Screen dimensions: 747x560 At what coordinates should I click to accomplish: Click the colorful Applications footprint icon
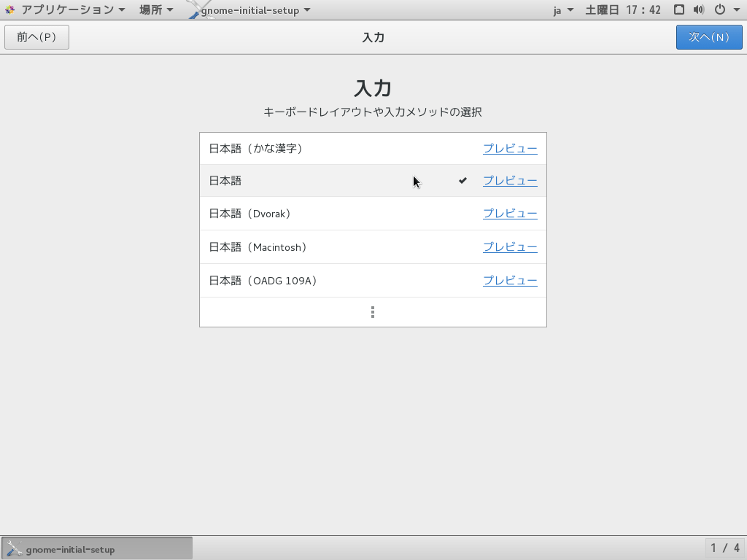(x=9, y=9)
